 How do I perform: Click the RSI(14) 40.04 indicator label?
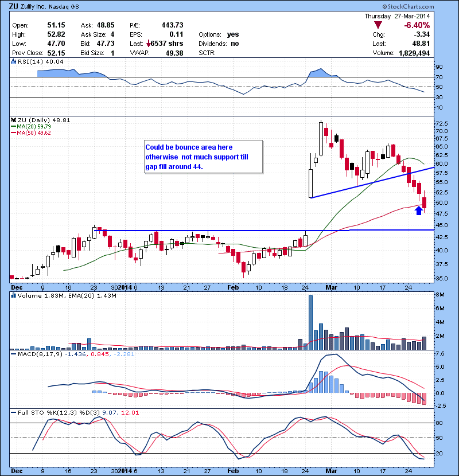click(x=41, y=61)
